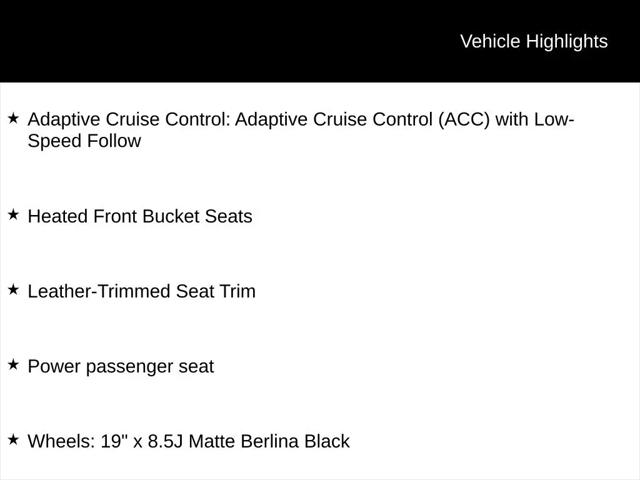Screen dimensions: 640x480
Task: Click the Power passenger seat highlight
Action: click(x=121, y=367)
